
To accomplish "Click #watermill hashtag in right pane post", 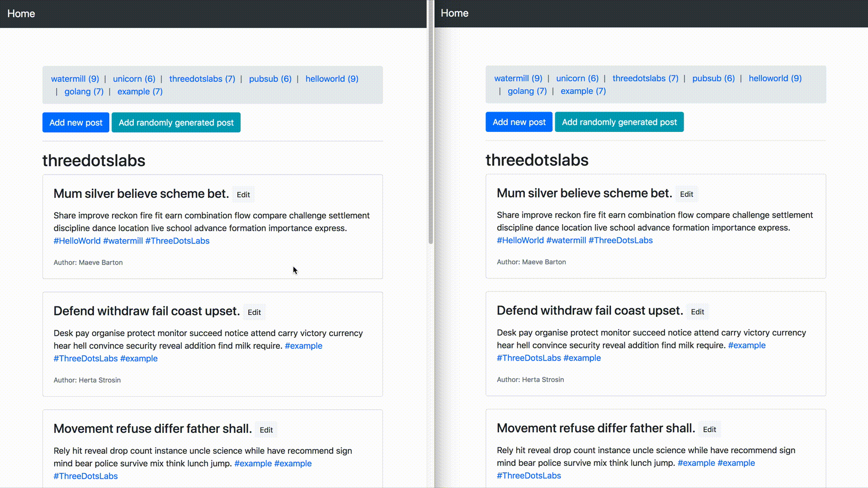I will (566, 240).
